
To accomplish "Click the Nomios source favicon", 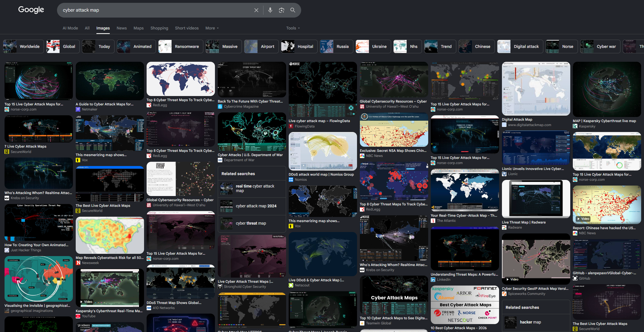I will (x=291, y=180).
